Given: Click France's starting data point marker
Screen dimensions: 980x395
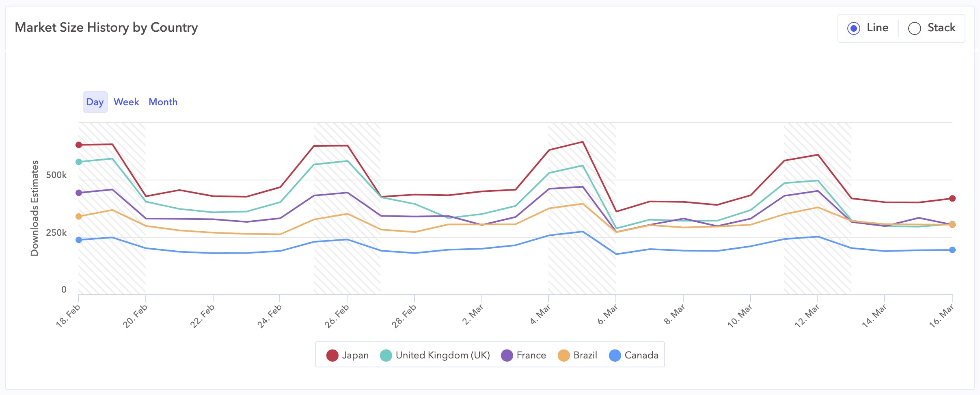Looking at the screenshot, I should click(79, 193).
